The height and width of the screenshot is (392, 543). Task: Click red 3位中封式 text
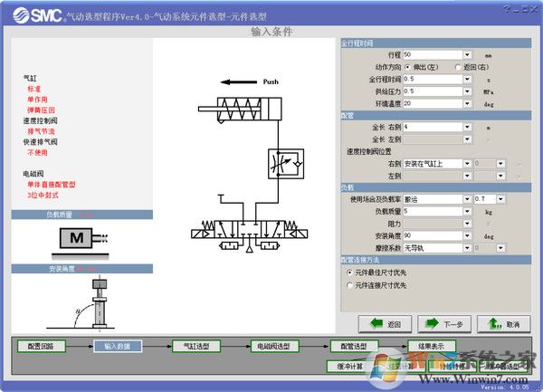[x=43, y=196]
